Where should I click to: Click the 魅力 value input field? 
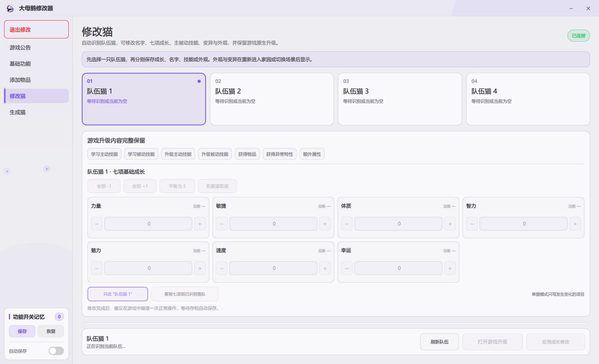click(148, 268)
